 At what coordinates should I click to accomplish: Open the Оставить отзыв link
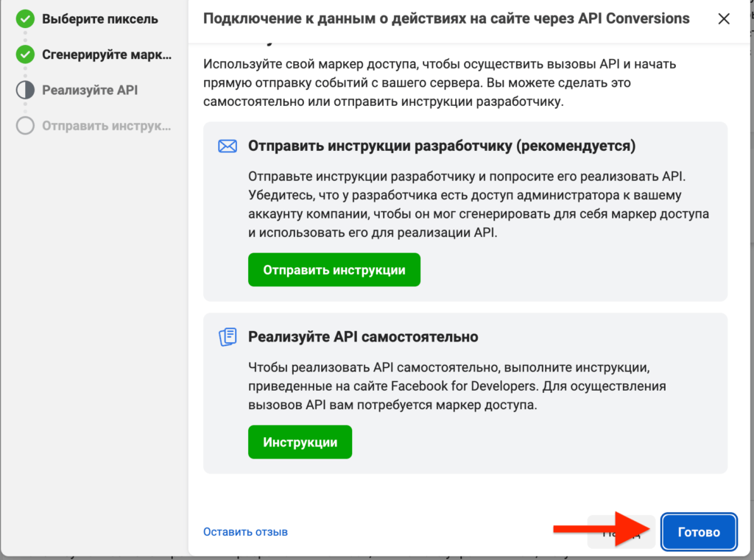(245, 531)
